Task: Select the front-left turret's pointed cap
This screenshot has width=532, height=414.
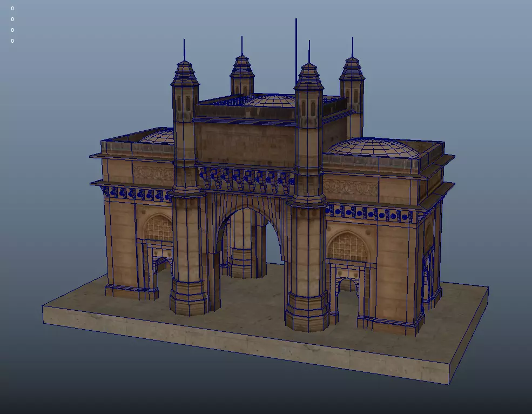Action: [185, 73]
